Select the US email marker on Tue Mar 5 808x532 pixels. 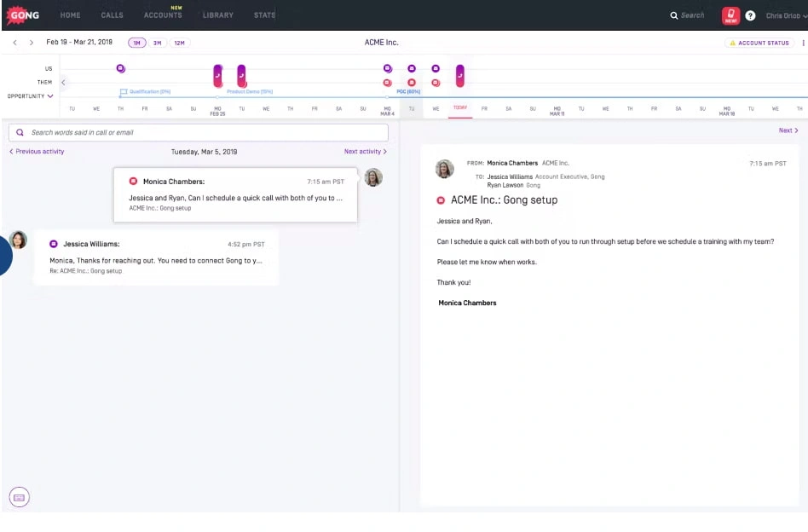pos(412,68)
